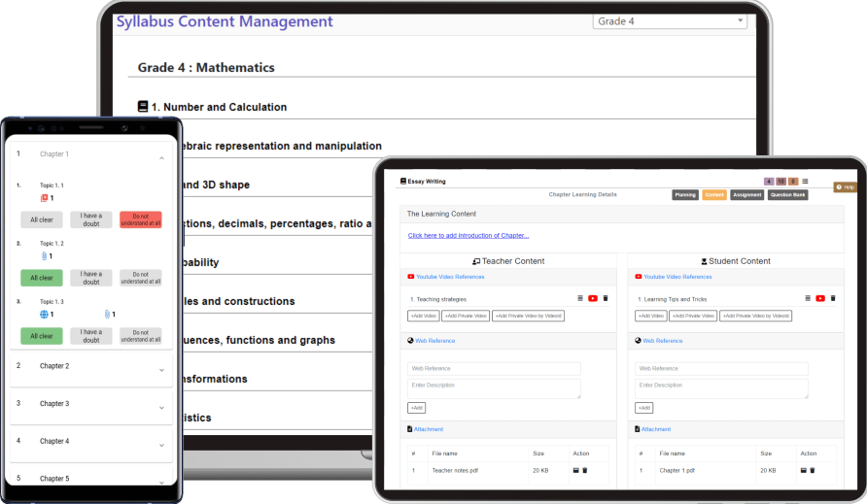Delete the Chapter 1.pdf attachment
This screenshot has width=867, height=504.
(x=813, y=470)
